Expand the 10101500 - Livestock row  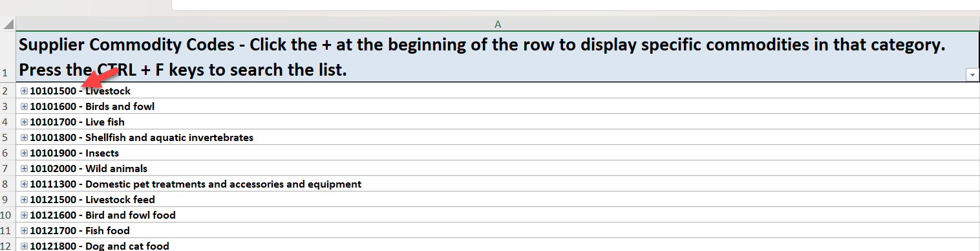click(25, 91)
